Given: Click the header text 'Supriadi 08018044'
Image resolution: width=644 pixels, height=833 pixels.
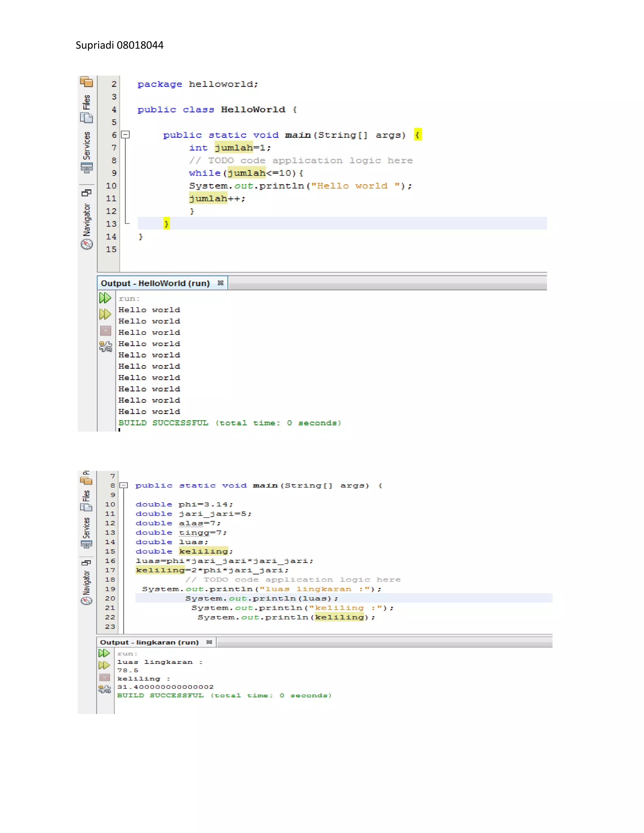Looking at the screenshot, I should tap(119, 45).
